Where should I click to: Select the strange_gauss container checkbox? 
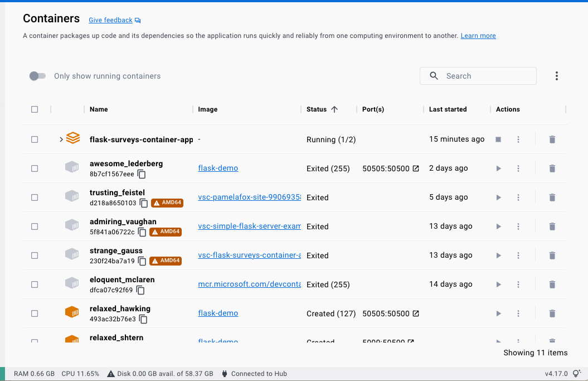coord(35,255)
